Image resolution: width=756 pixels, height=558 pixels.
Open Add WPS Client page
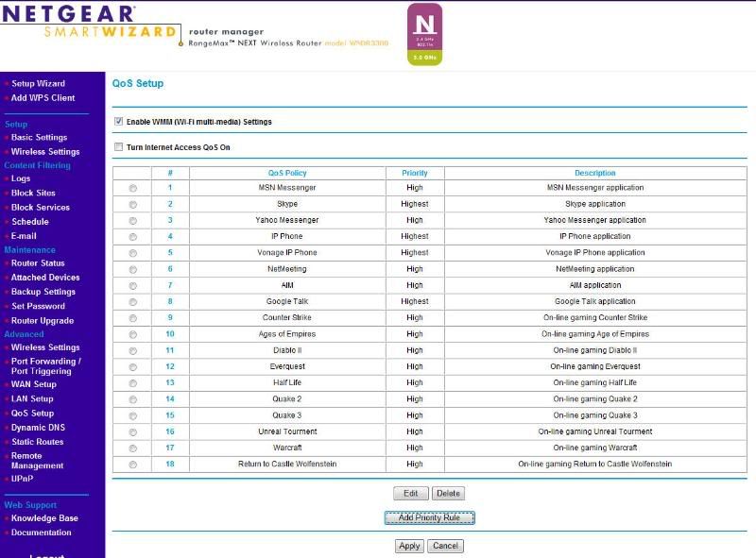[43, 98]
